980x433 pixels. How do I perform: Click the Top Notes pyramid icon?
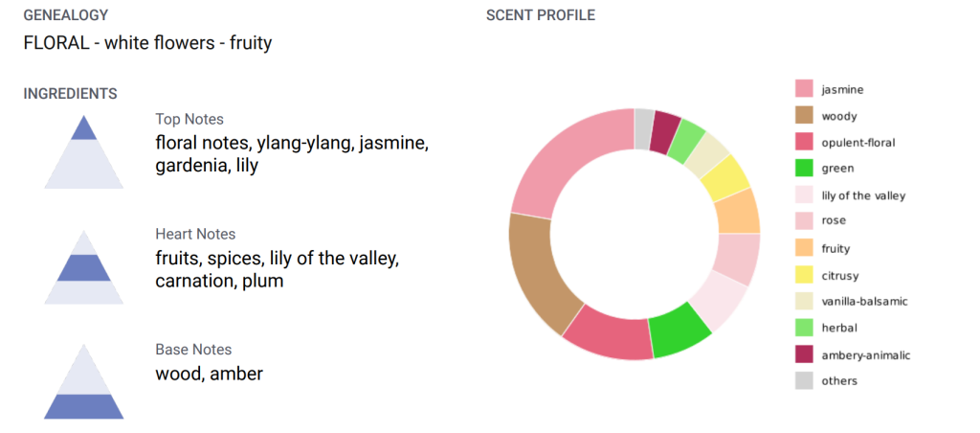click(84, 152)
